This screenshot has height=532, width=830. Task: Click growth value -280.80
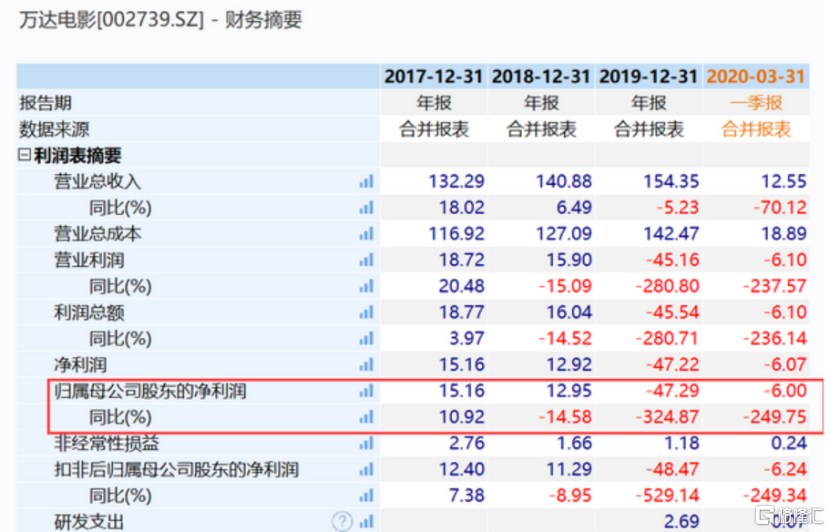(667, 286)
